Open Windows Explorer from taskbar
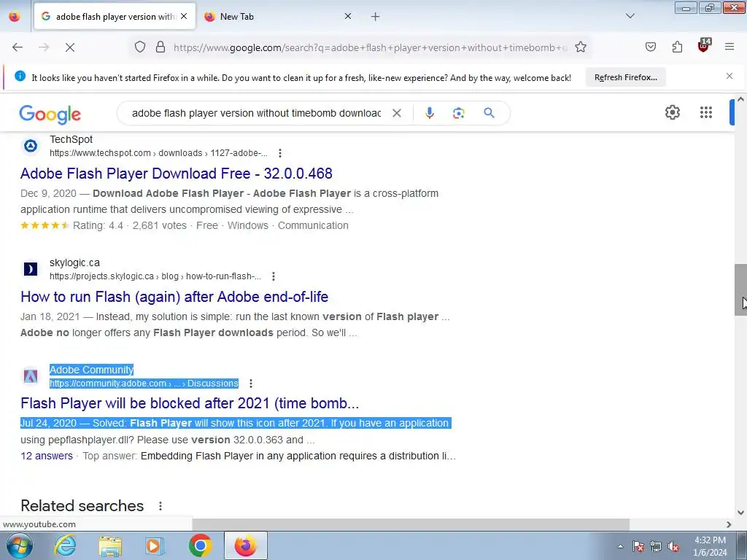 tap(110, 545)
